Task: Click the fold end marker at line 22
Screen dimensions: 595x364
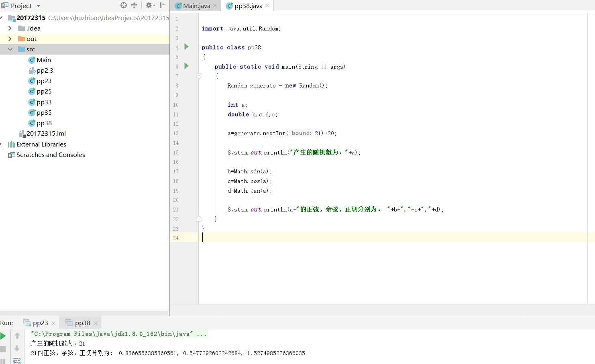Action: (x=198, y=219)
